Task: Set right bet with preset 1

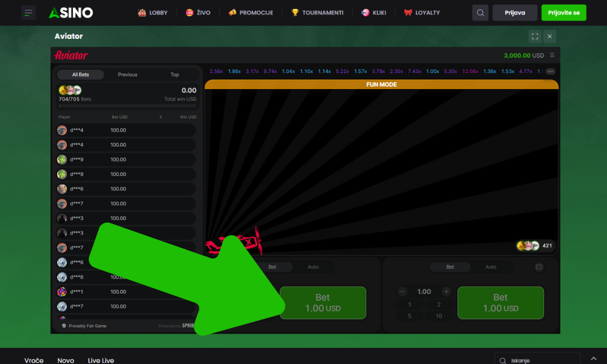Action: (x=410, y=305)
